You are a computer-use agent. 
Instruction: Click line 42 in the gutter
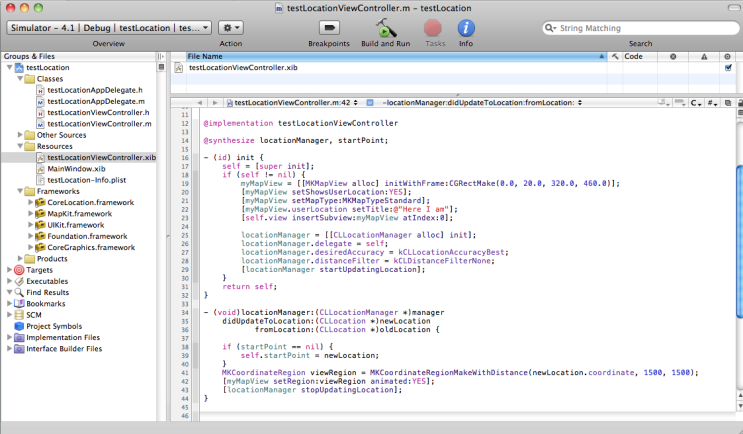(x=185, y=381)
